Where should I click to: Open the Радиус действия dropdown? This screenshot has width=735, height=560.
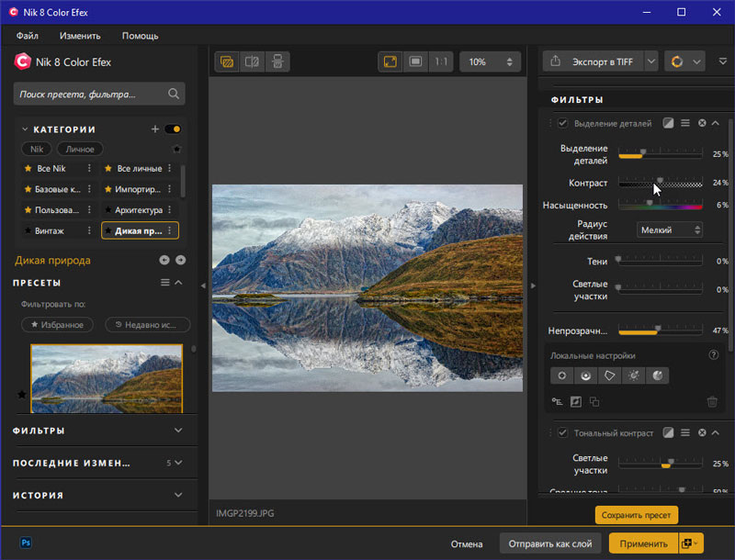tap(669, 230)
